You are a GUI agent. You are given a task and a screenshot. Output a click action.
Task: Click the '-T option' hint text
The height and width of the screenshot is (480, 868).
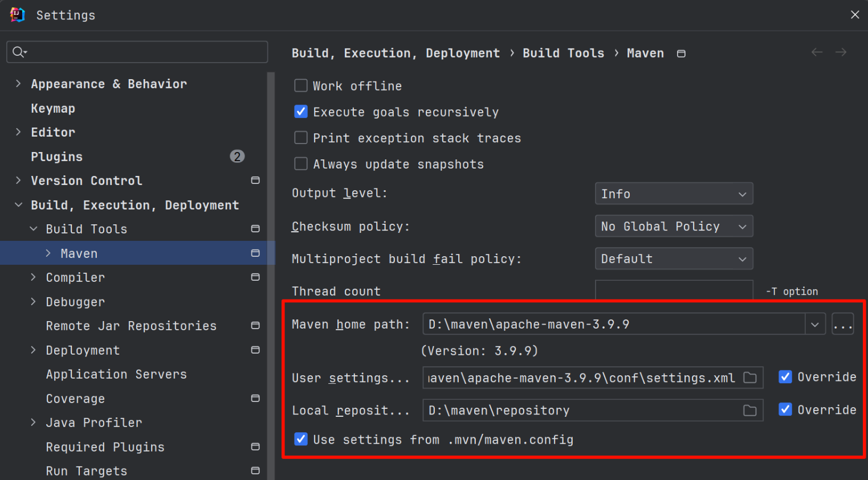(792, 292)
